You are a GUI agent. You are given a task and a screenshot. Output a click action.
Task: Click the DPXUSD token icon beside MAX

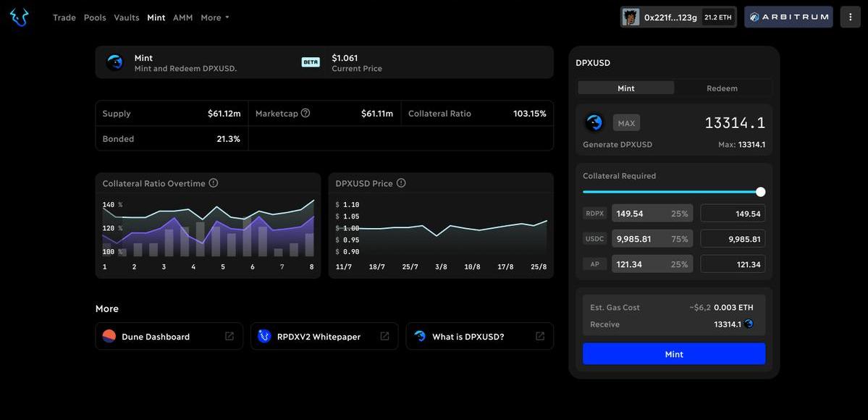[594, 123]
